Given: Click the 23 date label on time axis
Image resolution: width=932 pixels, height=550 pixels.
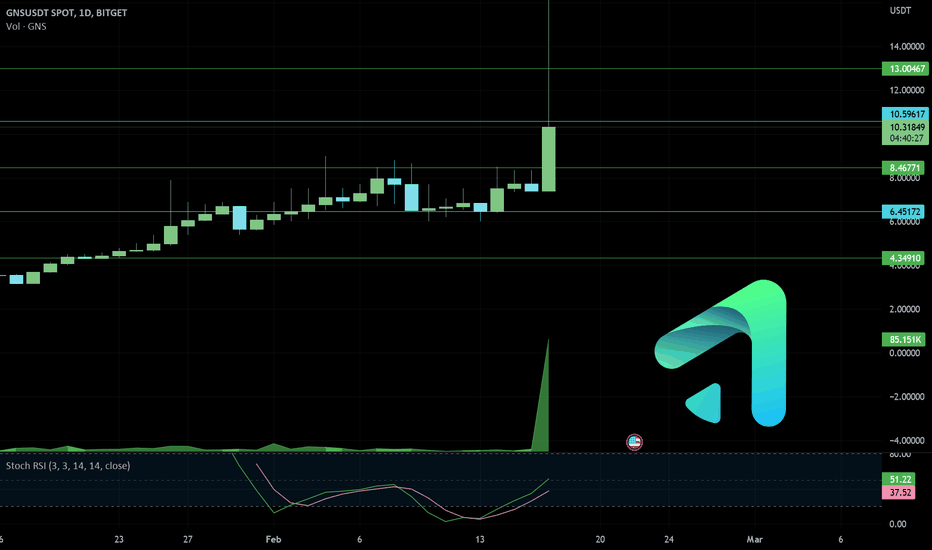Looking at the screenshot, I should [x=119, y=539].
